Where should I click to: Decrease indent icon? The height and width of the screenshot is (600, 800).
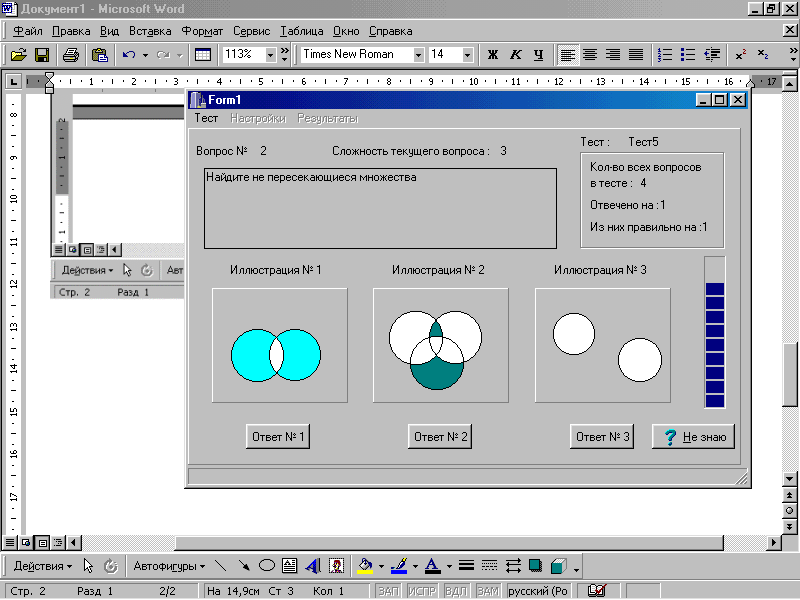click(712, 55)
